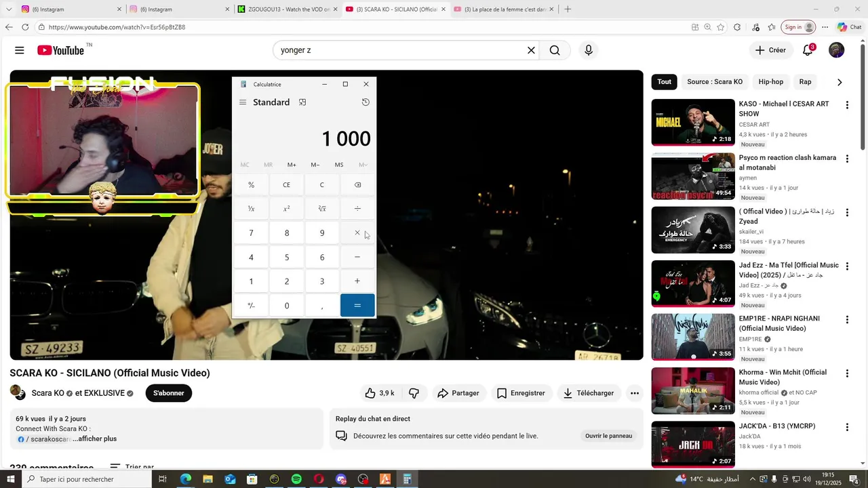Open the YouTube guide hamburger menu
The image size is (868, 488).
coord(20,50)
